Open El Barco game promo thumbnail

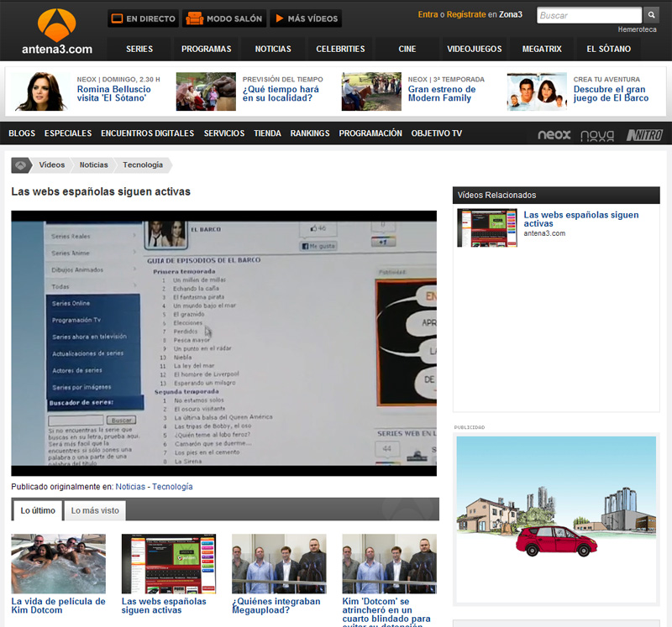click(537, 91)
